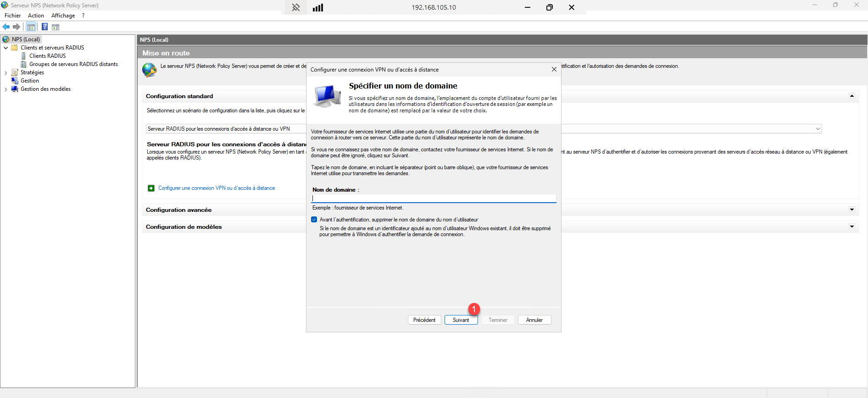The width and height of the screenshot is (868, 398).
Task: Open the Action menu
Action: pos(36,16)
